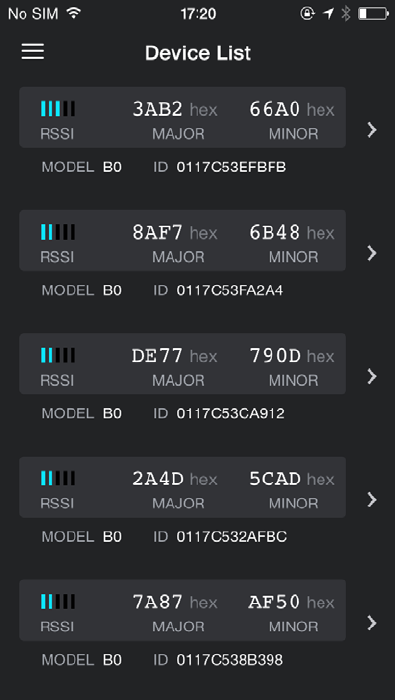This screenshot has width=395, height=700.
Task: Expand device 3AB2 with its chevron
Action: 372,130
